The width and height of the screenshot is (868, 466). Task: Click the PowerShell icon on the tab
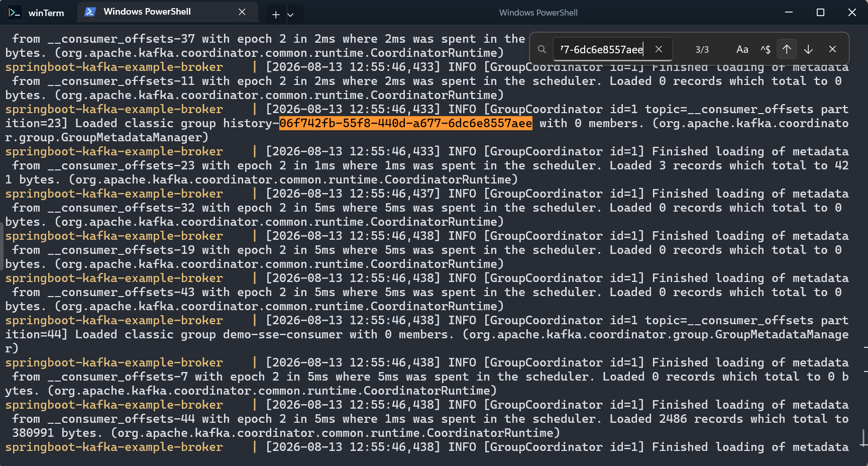click(x=90, y=12)
